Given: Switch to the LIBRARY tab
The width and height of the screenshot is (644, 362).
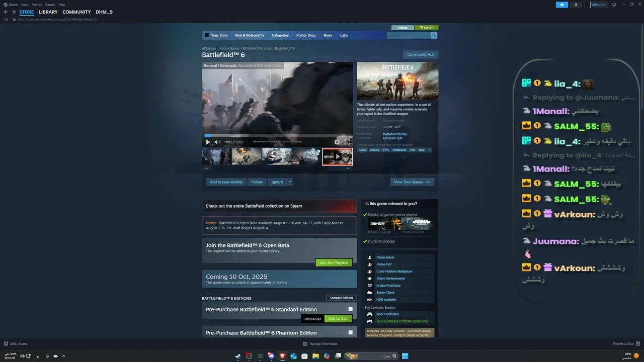Looking at the screenshot, I should click(48, 12).
